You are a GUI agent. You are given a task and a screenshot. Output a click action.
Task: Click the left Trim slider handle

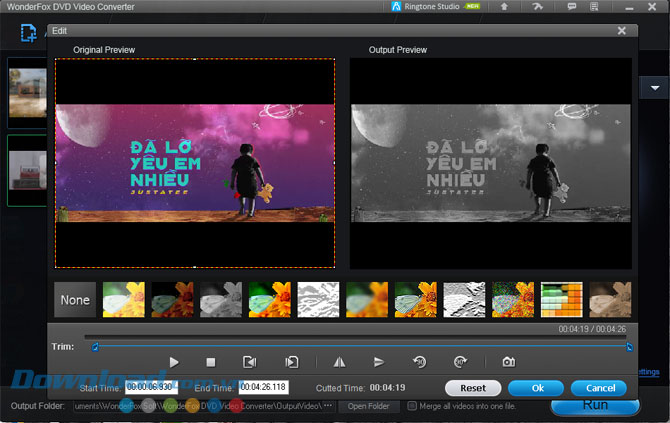click(95, 347)
